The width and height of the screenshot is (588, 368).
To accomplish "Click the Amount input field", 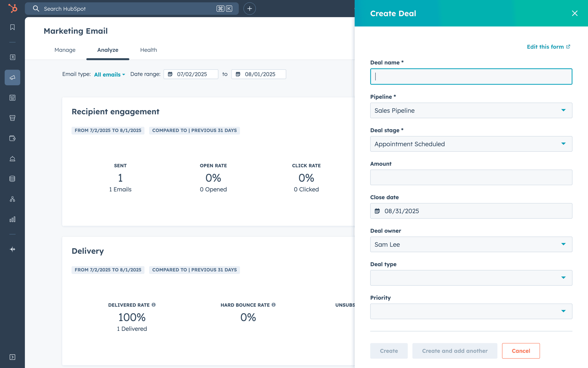I will point(471,177).
